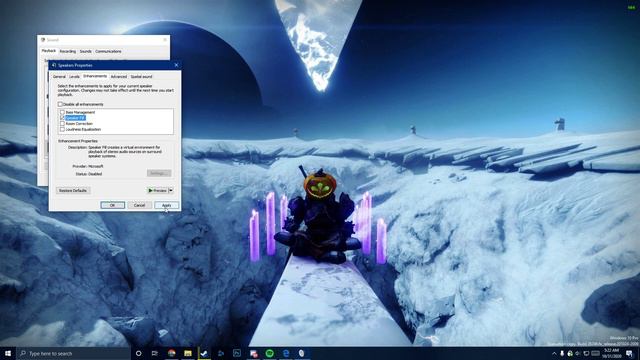The image size is (640, 360).
Task: Switch to the Advanced tab
Action: [x=119, y=77]
